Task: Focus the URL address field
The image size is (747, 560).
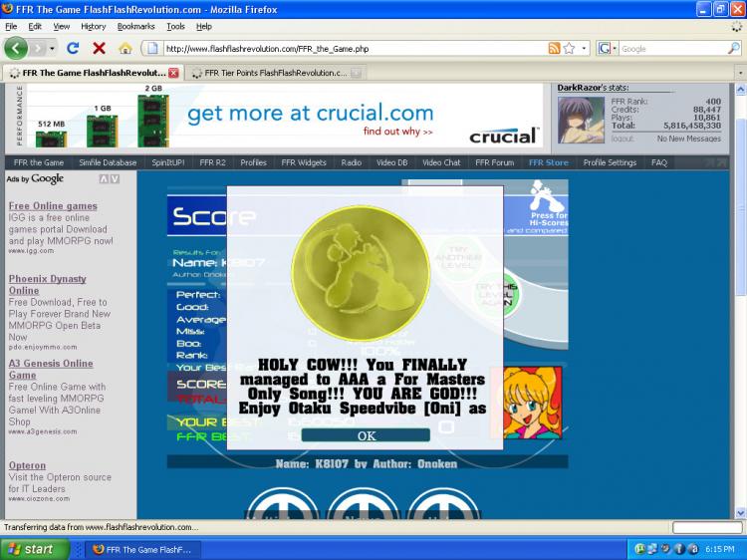Action: tap(355, 49)
